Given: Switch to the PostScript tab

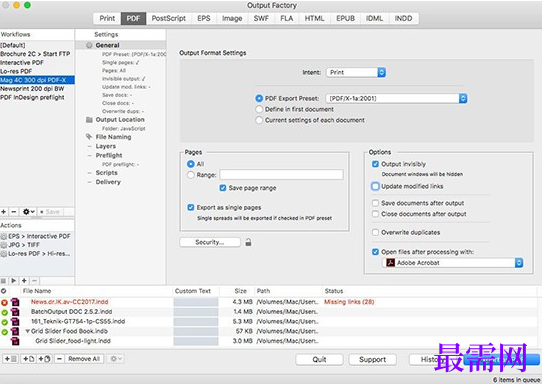Looking at the screenshot, I should click(169, 18).
